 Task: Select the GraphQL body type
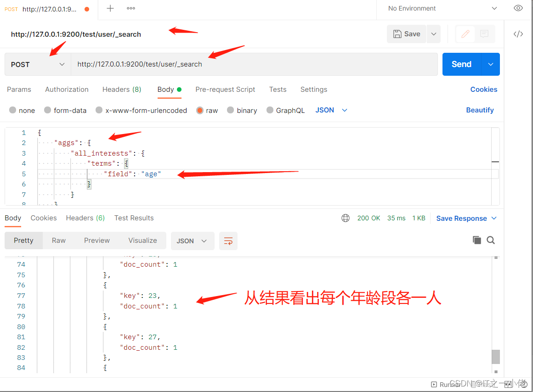(x=270, y=110)
